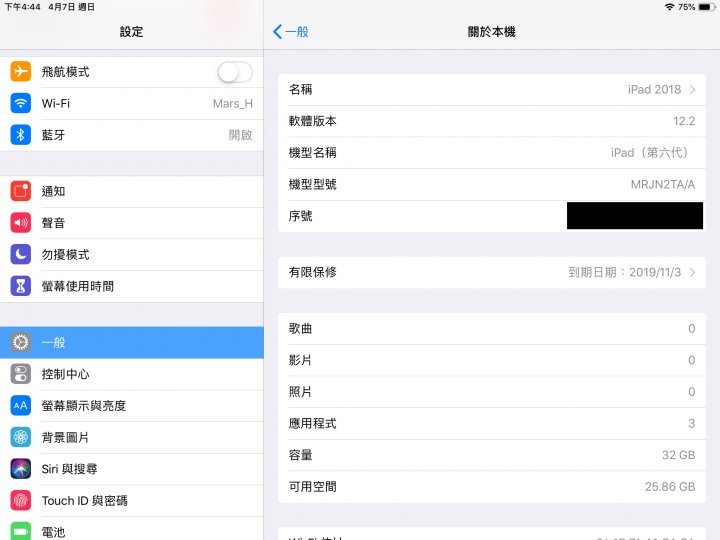
Task: Select 控制中心 in sidebar
Action: tap(132, 374)
